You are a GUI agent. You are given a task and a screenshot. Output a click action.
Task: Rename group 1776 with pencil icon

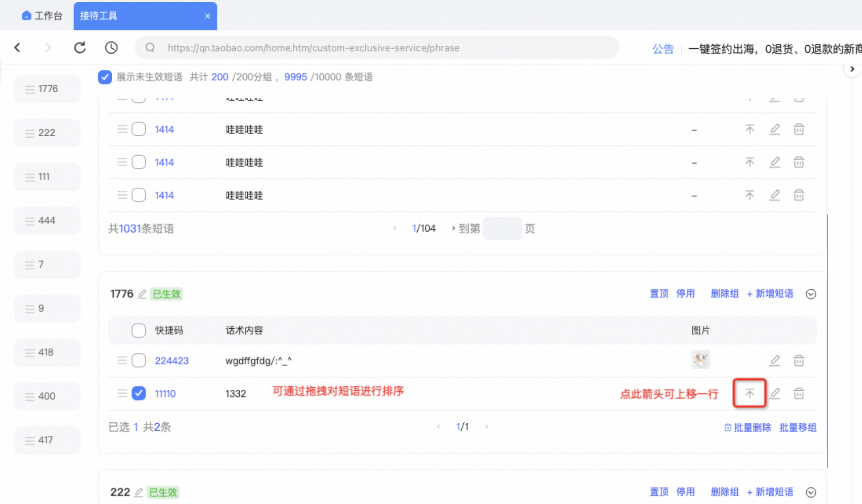pos(142,294)
